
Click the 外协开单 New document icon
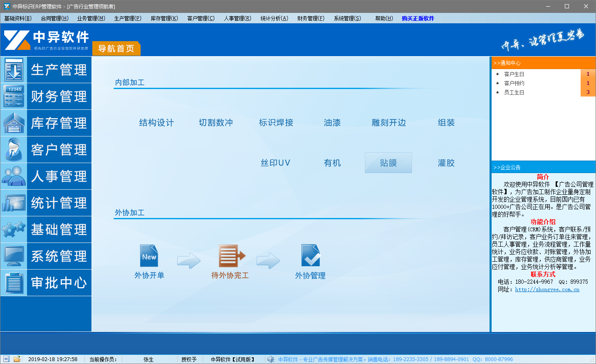pyautogui.click(x=149, y=256)
